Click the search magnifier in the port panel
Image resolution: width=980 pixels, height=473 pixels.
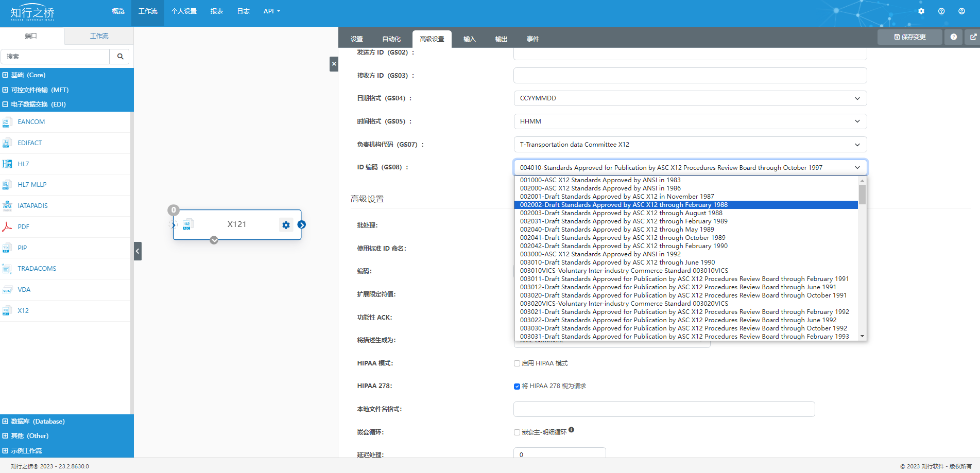click(x=119, y=56)
